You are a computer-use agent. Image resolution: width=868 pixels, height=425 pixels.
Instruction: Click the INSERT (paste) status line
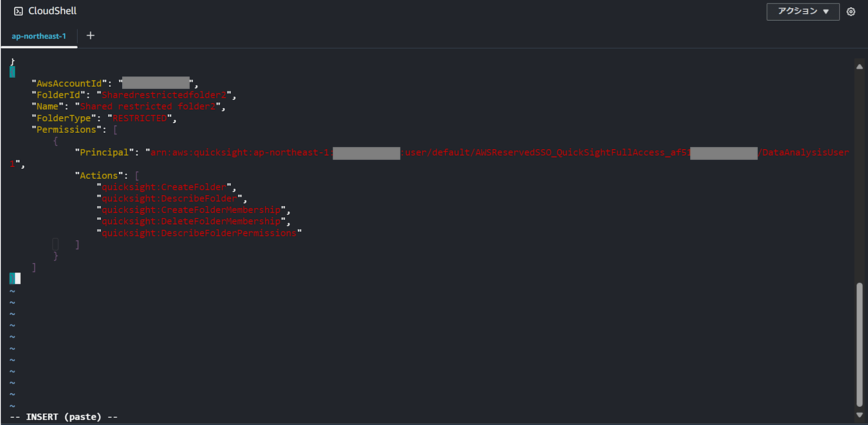click(64, 417)
